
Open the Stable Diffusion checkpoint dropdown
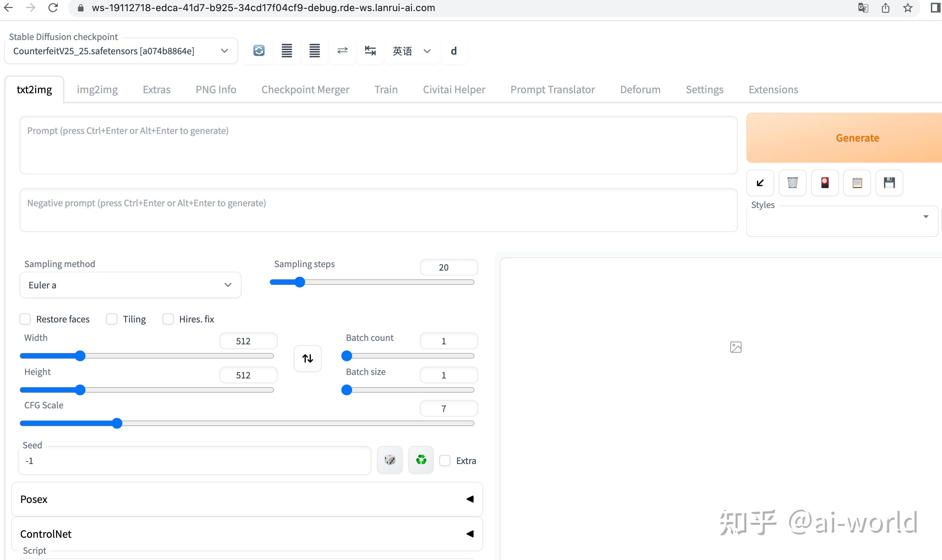coord(121,51)
